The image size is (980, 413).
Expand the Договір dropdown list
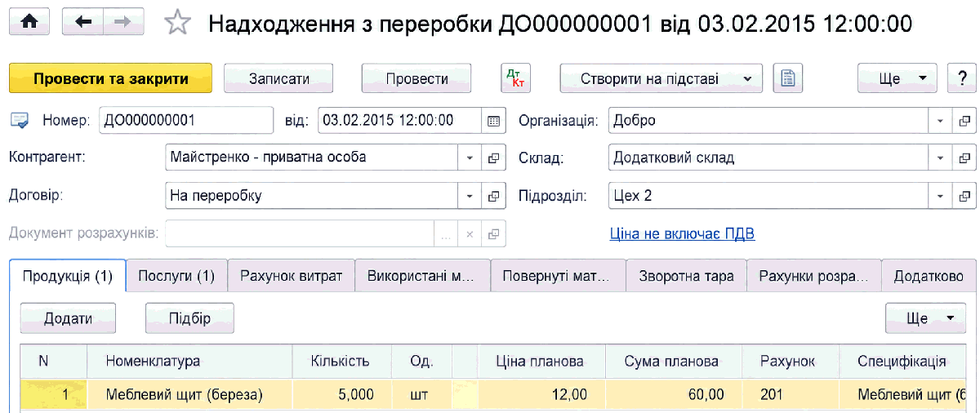(x=470, y=196)
